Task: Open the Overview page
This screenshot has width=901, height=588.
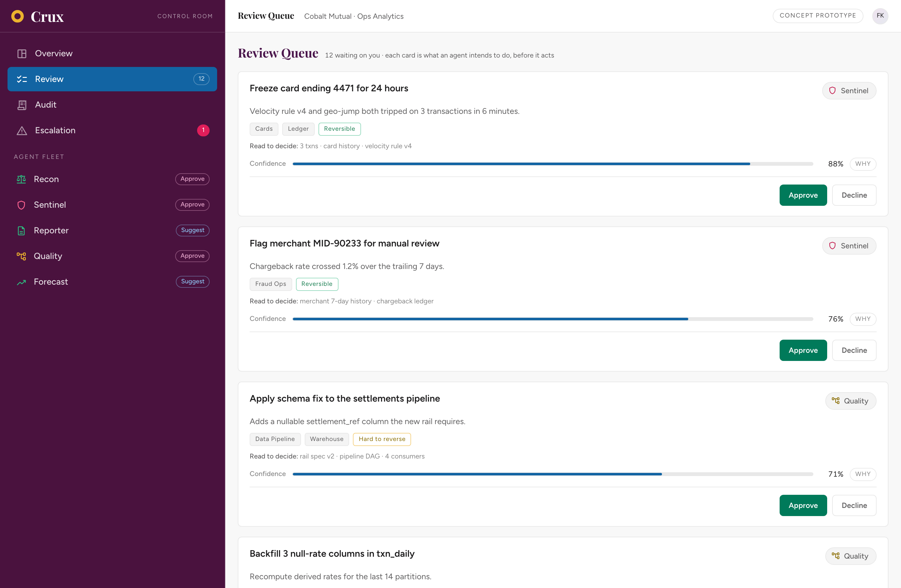Action: [112, 53]
